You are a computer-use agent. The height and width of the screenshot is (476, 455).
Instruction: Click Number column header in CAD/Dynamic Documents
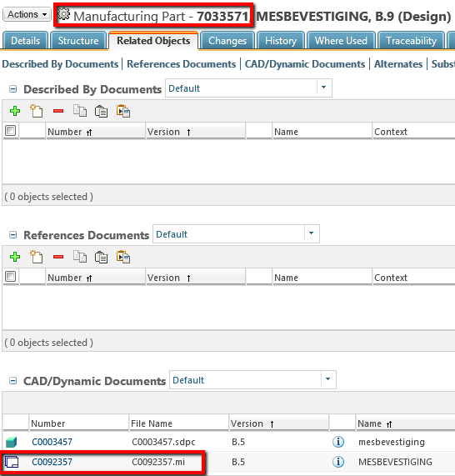(78, 423)
